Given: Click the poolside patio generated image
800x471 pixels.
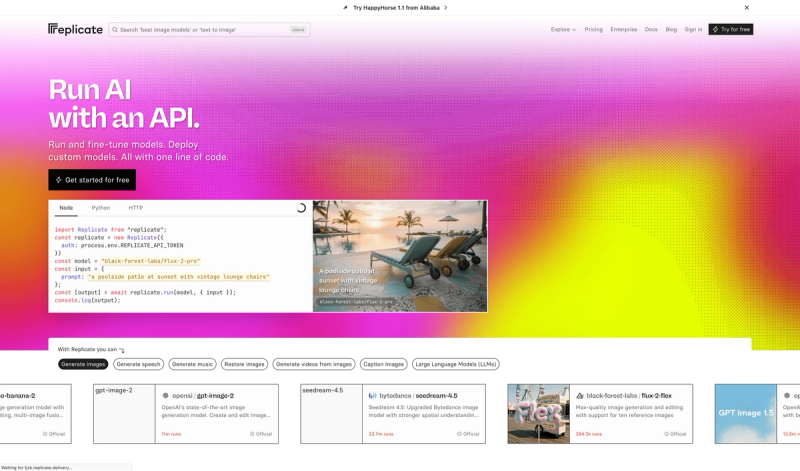Looking at the screenshot, I should [400, 256].
